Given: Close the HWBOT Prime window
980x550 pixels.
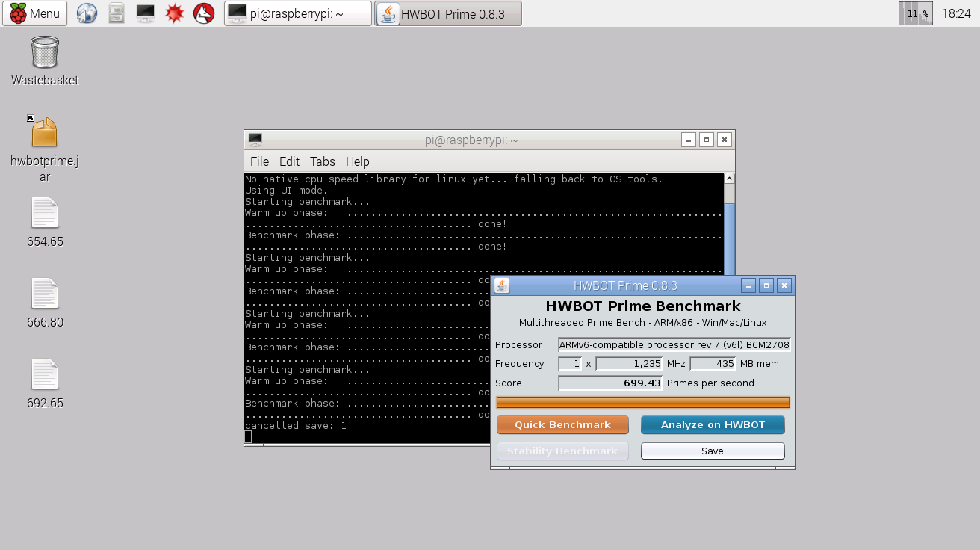Looking at the screenshot, I should pyautogui.click(x=784, y=285).
